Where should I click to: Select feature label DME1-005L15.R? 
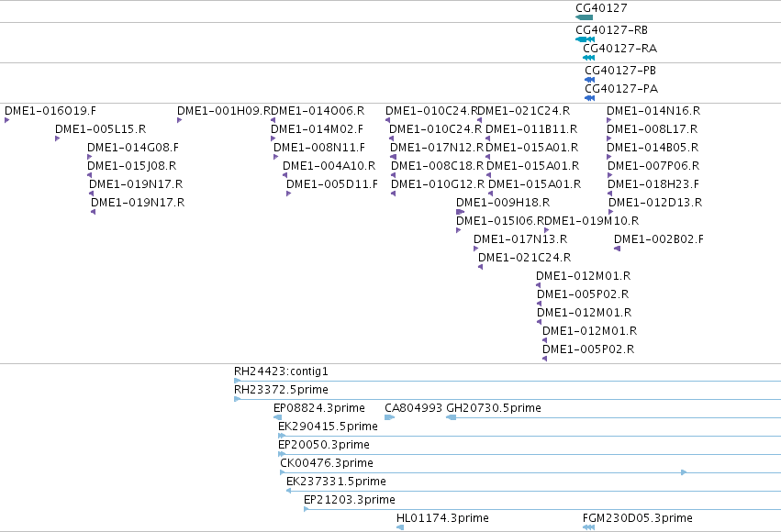click(101, 129)
